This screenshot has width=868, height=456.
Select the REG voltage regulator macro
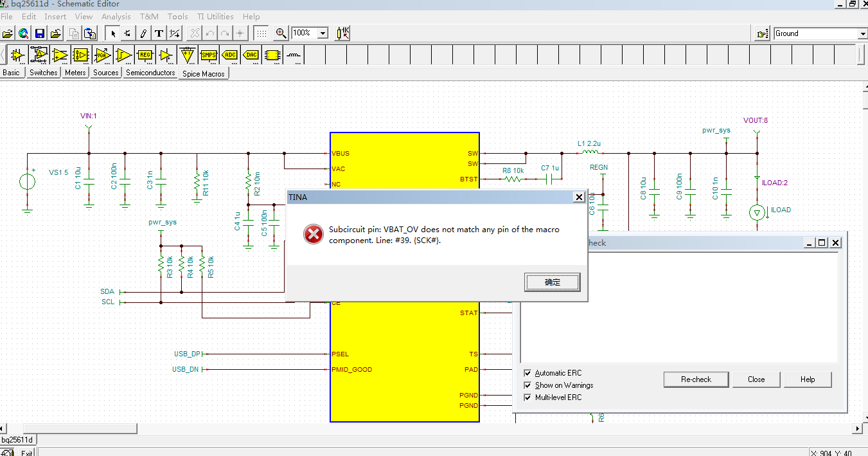pos(145,55)
